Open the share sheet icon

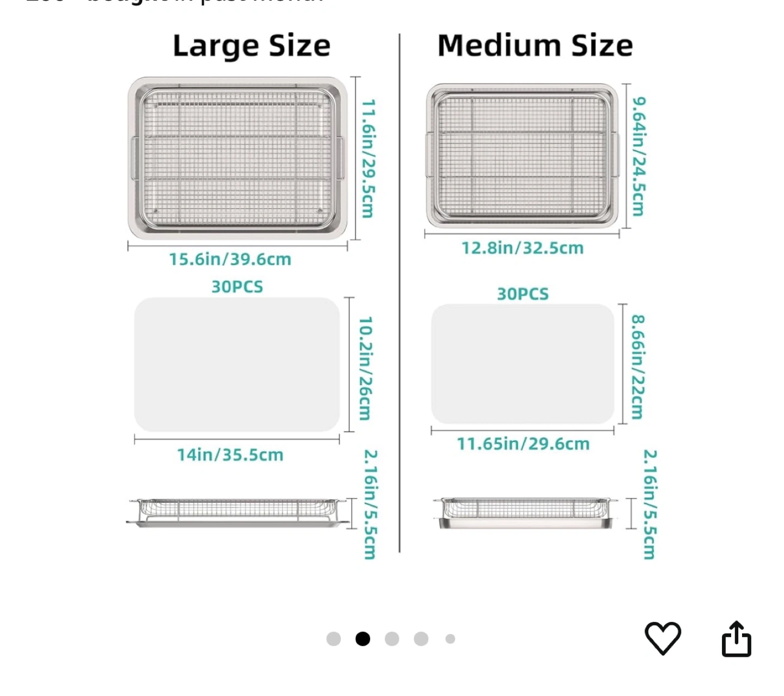pyautogui.click(x=736, y=639)
